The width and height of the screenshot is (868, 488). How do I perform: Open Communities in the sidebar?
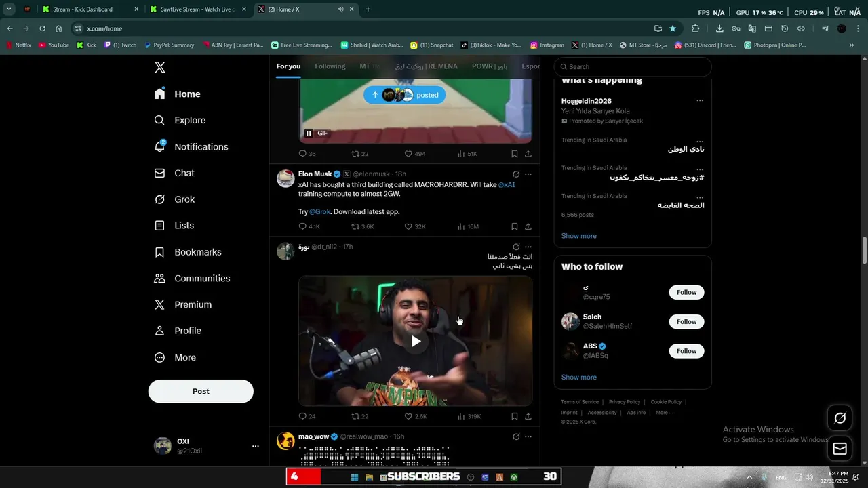click(192, 279)
